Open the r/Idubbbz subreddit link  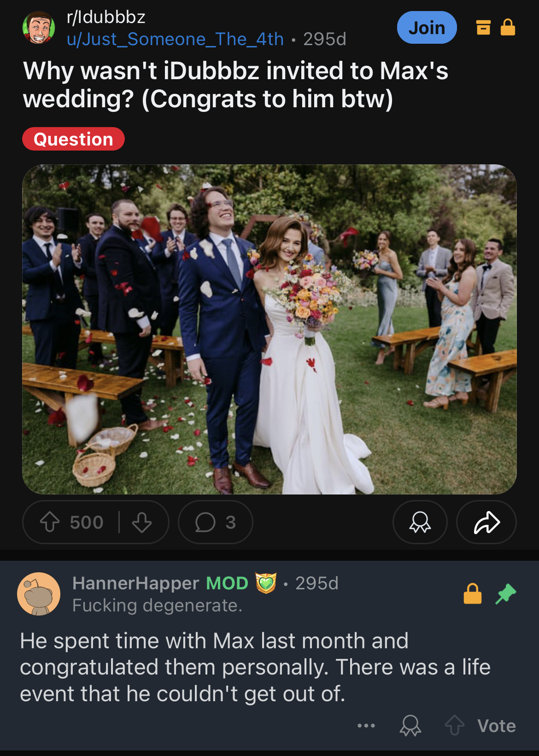tap(106, 17)
